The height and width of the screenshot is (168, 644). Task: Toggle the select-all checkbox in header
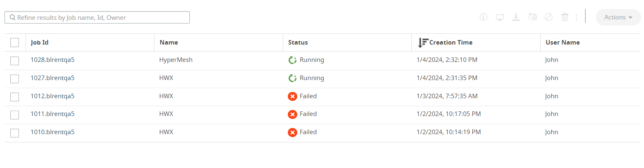click(15, 43)
